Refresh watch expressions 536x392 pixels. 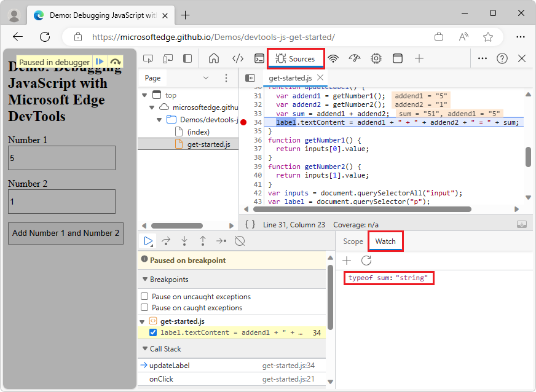[x=366, y=261]
